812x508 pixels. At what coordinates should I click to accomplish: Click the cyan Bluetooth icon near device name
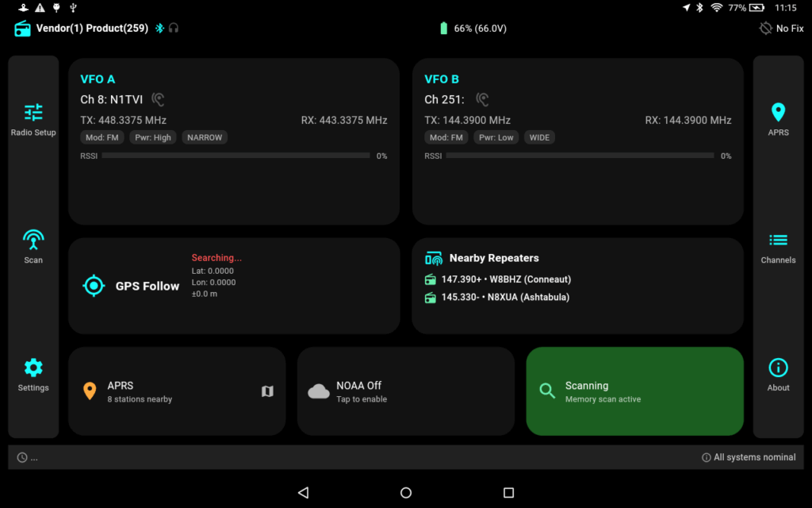[x=159, y=28]
